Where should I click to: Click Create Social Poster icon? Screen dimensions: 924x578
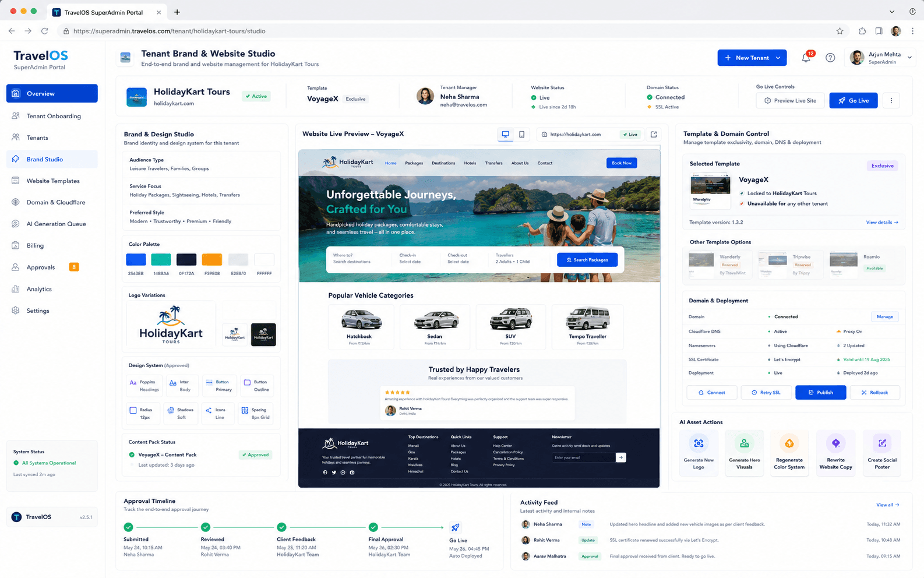[882, 443]
